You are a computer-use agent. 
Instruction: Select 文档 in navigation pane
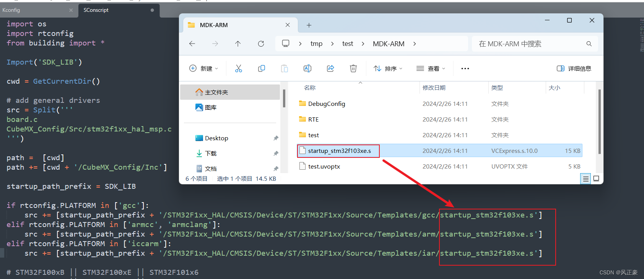coord(230,169)
